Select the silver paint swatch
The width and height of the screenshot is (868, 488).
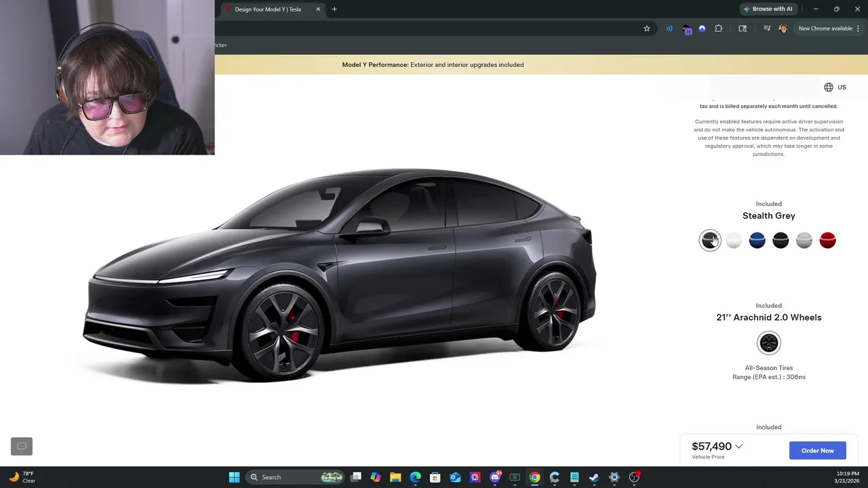tap(804, 240)
